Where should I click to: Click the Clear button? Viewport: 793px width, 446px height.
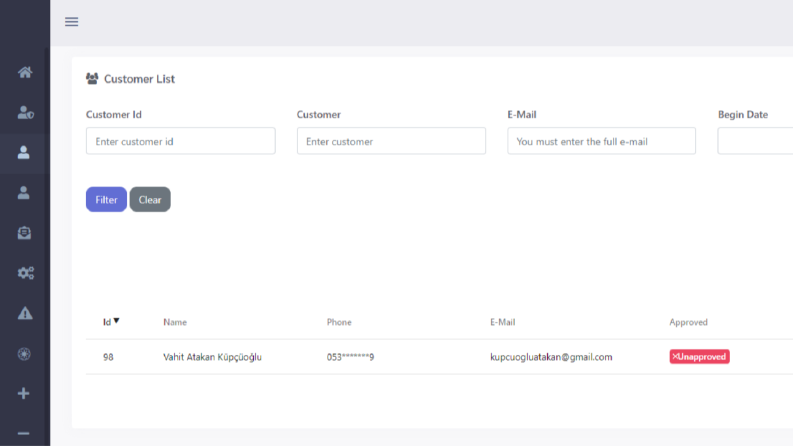(150, 199)
